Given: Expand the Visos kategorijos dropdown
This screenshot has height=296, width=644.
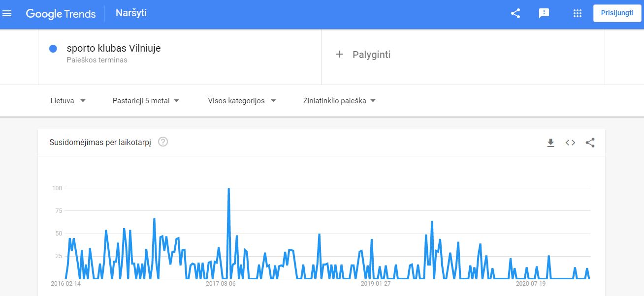Looking at the screenshot, I should [x=242, y=101].
